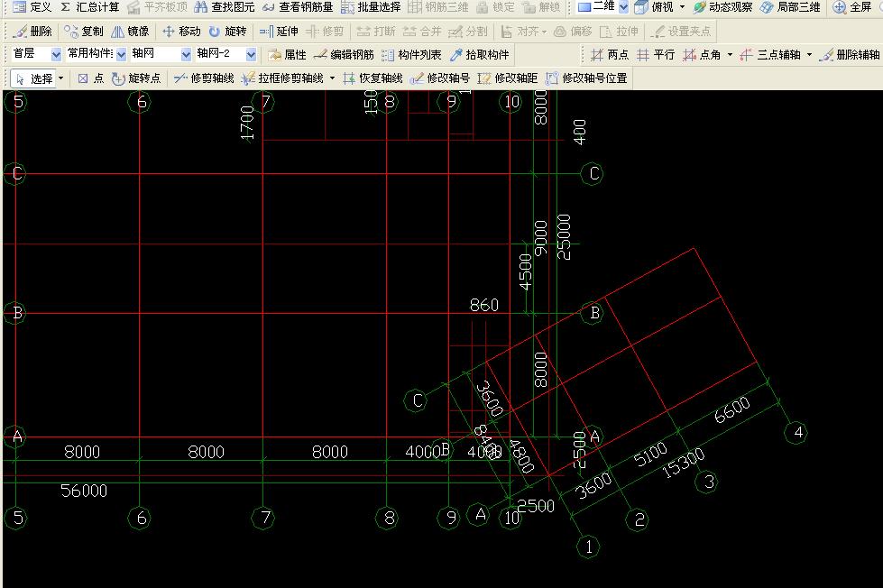883x588 pixels.
Task: Enter 全屏 full screen mode
Action: [x=852, y=7]
